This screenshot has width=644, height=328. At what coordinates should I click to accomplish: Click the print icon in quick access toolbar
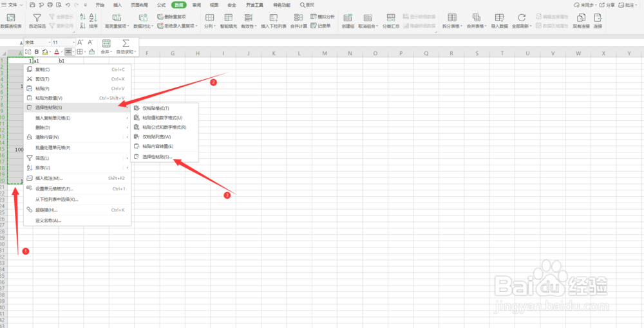[x=50, y=5]
